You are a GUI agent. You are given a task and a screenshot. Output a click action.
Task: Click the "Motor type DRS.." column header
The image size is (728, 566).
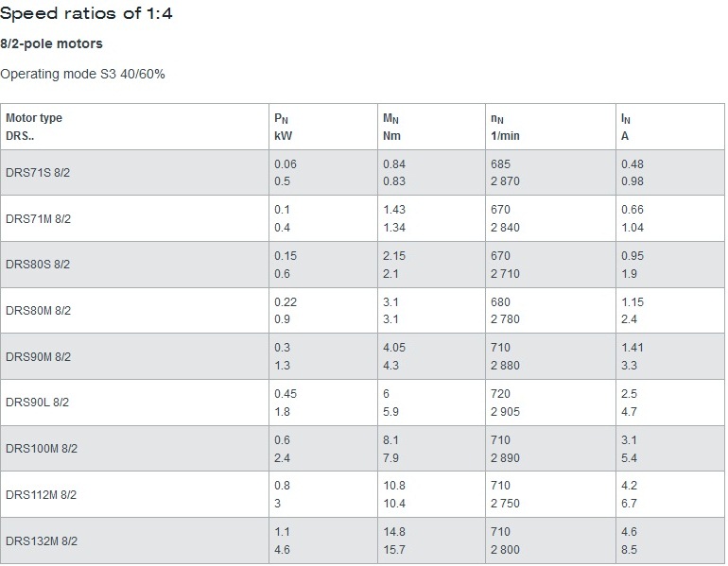tap(34, 127)
